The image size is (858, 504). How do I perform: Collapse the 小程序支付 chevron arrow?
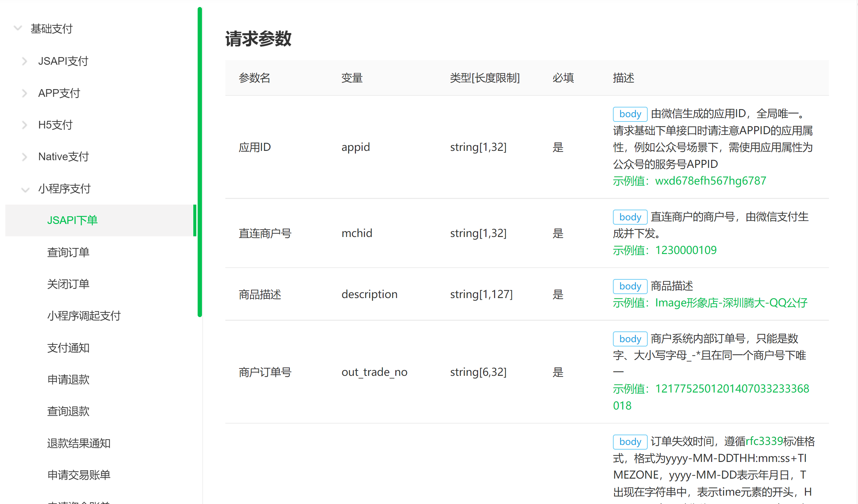pos(25,190)
